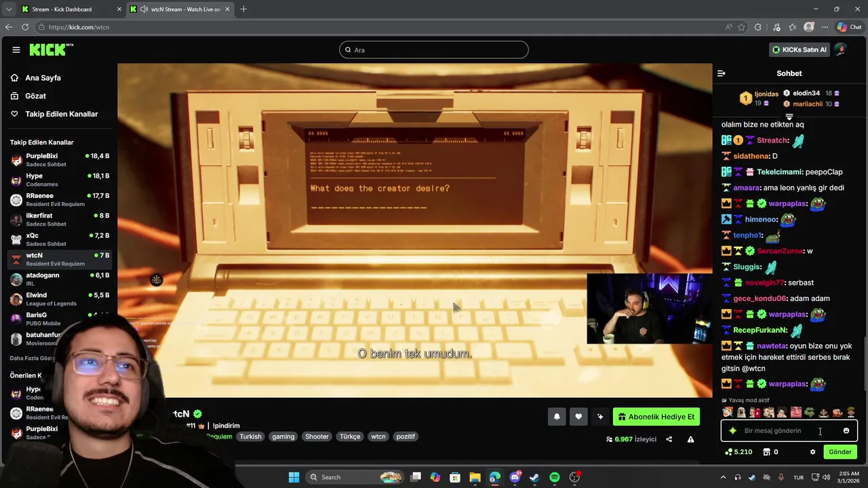The image size is (868, 488).
Task: Open the Kick hamburger sidebar menu
Action: [x=16, y=49]
